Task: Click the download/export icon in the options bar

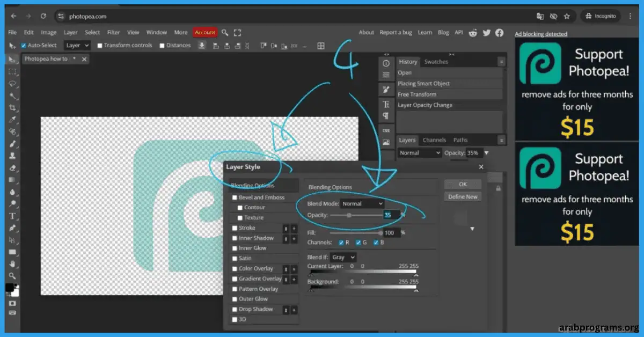Action: click(202, 46)
